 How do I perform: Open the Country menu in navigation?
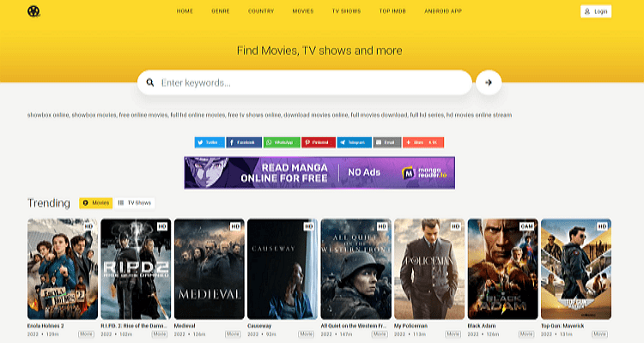coord(261,11)
